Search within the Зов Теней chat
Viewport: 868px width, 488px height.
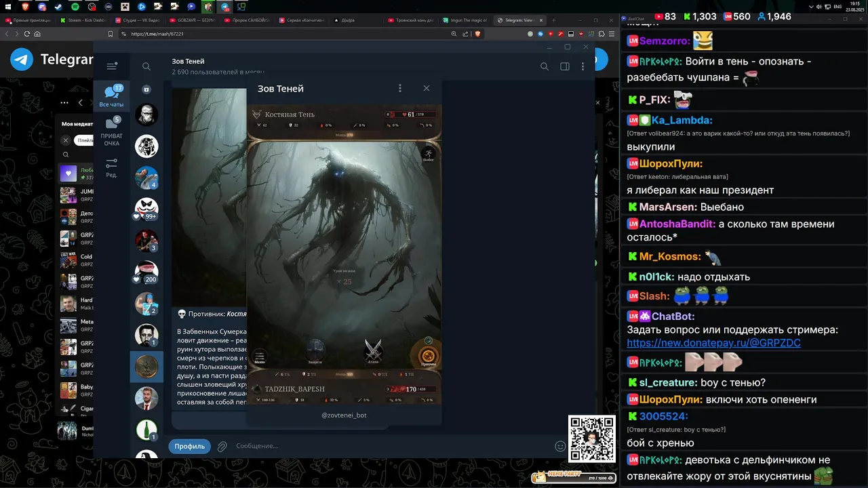click(x=544, y=66)
